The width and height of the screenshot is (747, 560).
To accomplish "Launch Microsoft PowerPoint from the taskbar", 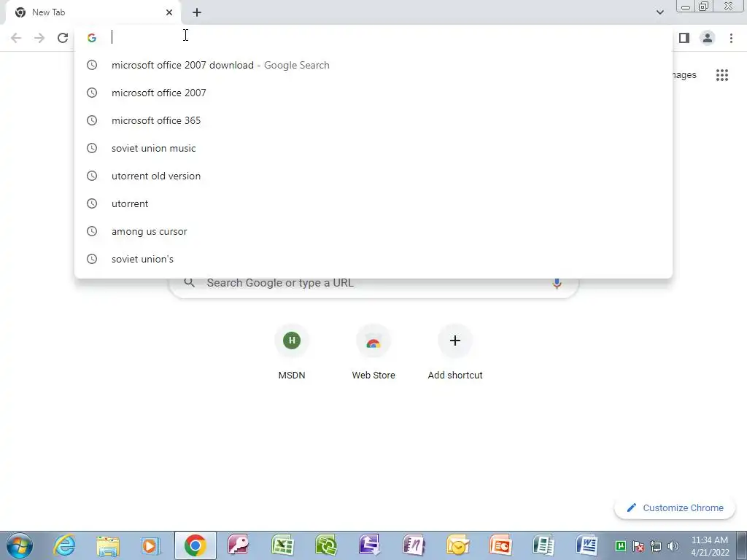I will coord(500,545).
